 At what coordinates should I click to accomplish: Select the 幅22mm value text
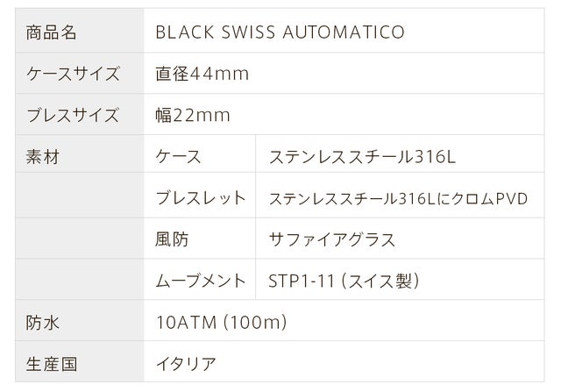coord(193,115)
